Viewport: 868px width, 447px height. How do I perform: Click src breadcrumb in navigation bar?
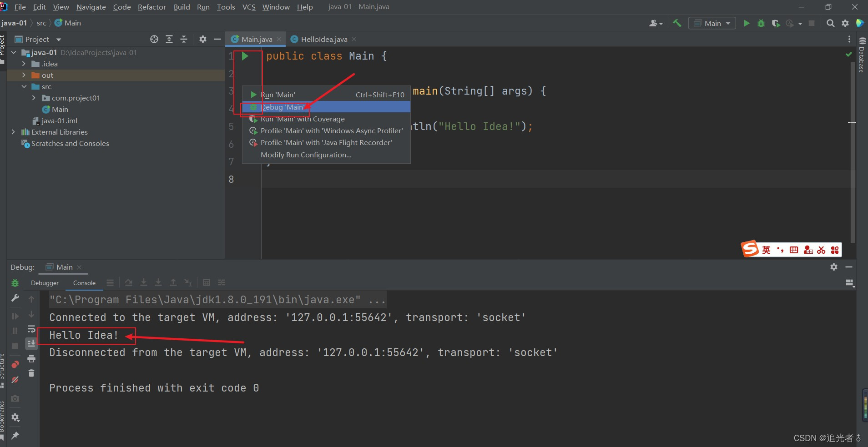(41, 23)
